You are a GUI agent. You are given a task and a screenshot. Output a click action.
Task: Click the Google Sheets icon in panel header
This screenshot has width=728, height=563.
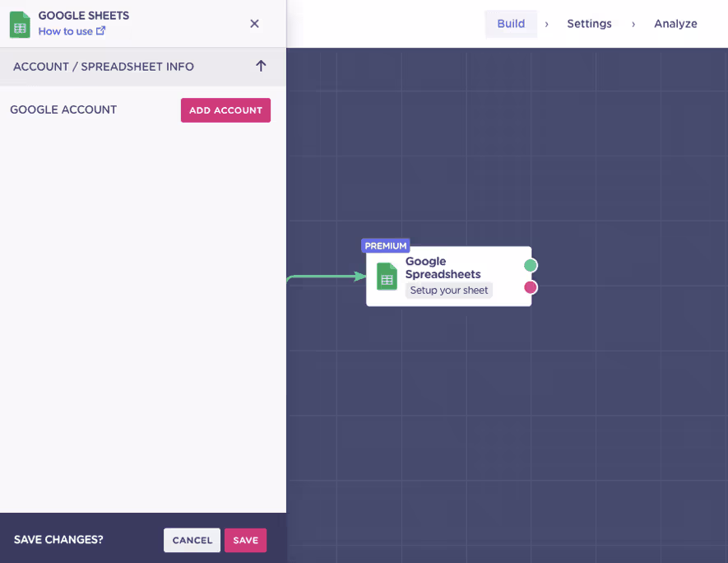coord(20,25)
